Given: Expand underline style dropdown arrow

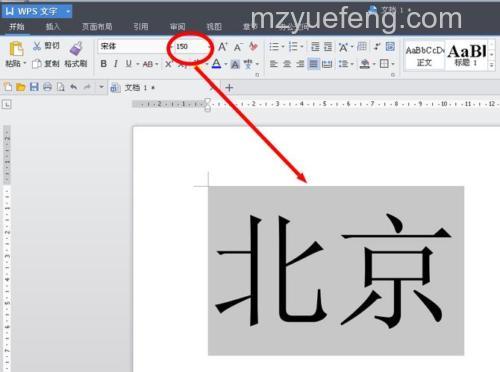Looking at the screenshot, I should (137, 64).
